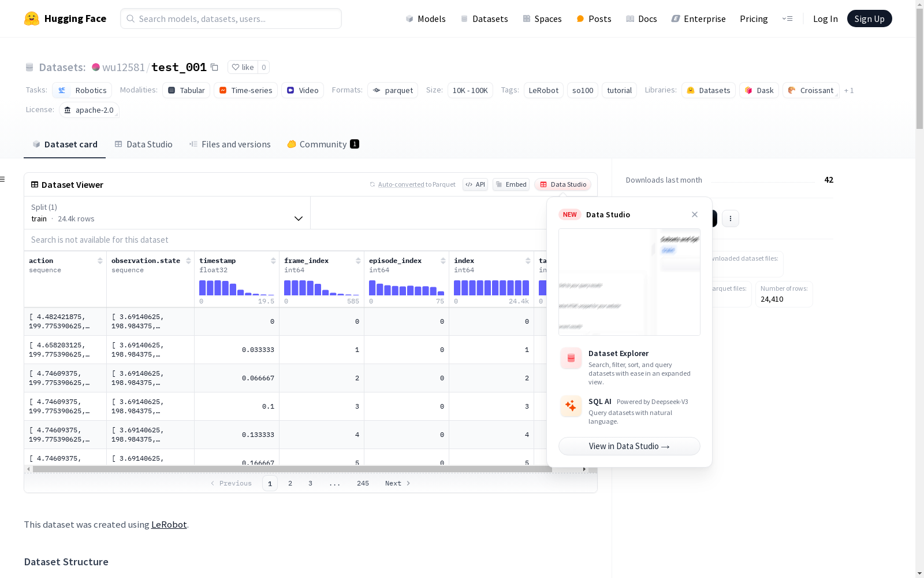Image resolution: width=924 pixels, height=578 pixels.
Task: Click the apache-2.0 license tag
Action: click(x=89, y=110)
